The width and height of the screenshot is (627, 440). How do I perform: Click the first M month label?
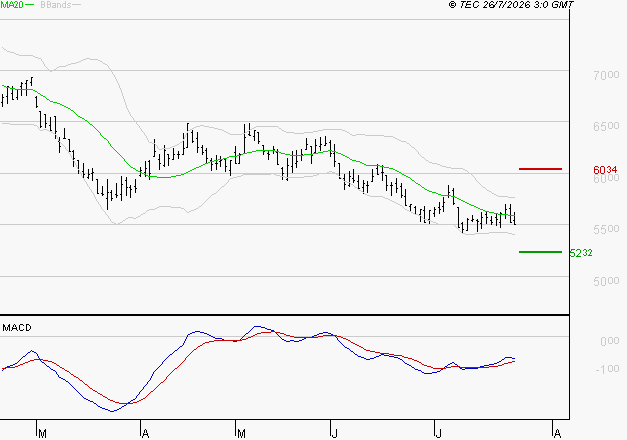click(42, 434)
